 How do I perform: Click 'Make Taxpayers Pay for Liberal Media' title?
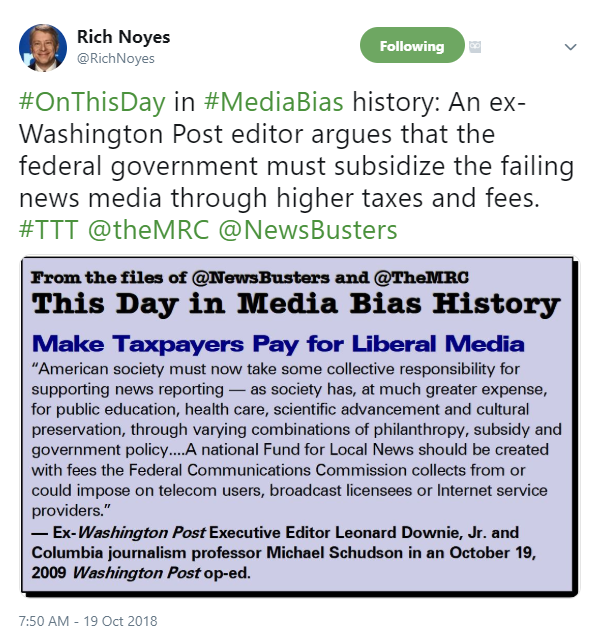(278, 344)
